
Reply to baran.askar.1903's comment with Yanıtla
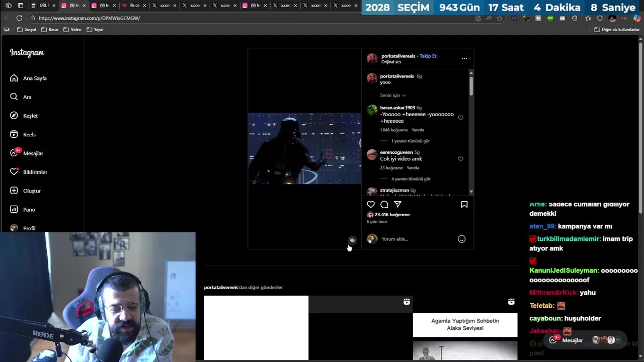(x=418, y=130)
